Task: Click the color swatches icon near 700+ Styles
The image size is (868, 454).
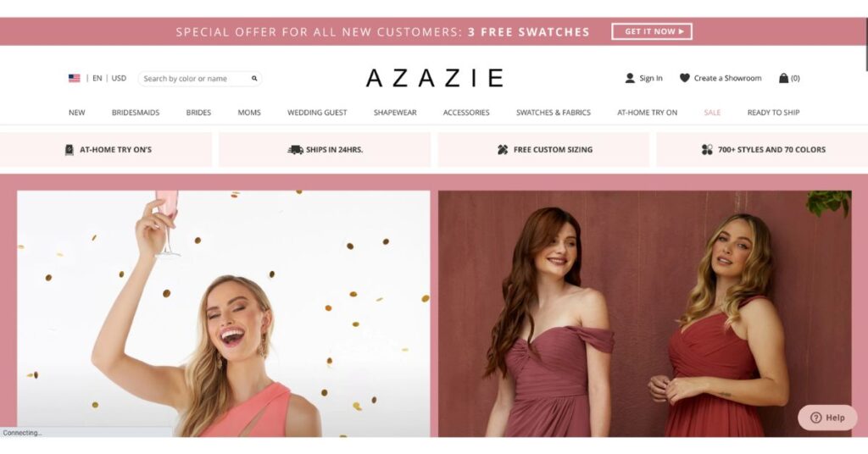Action: click(x=707, y=149)
